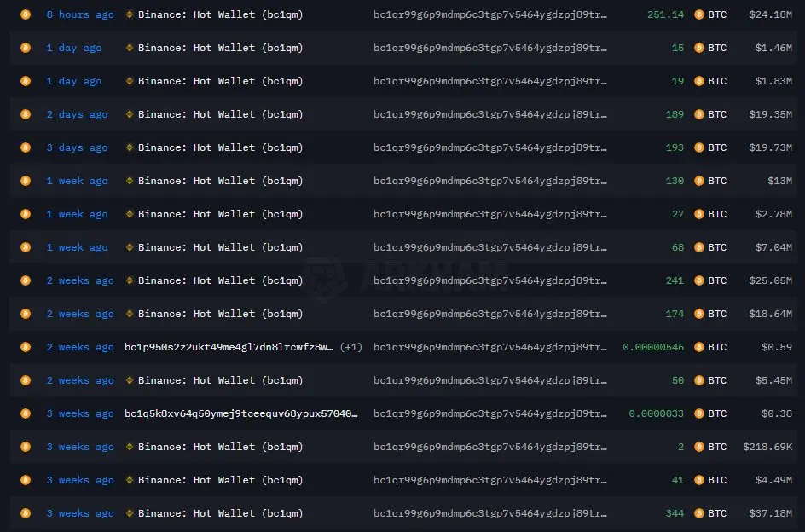Image resolution: width=805 pixels, height=532 pixels.
Task: Open Binance Hot Wallet sender in $18.64M row
Action: click(x=220, y=314)
